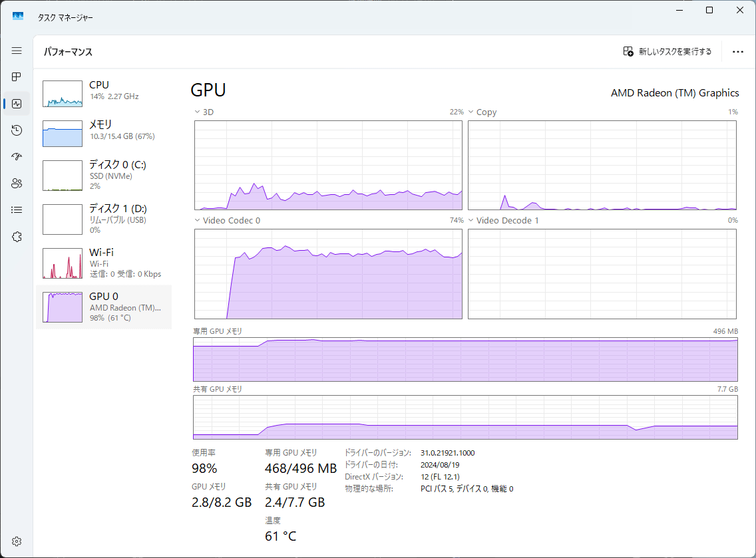Select CPU in the performance list
756x558 pixels.
[103, 93]
